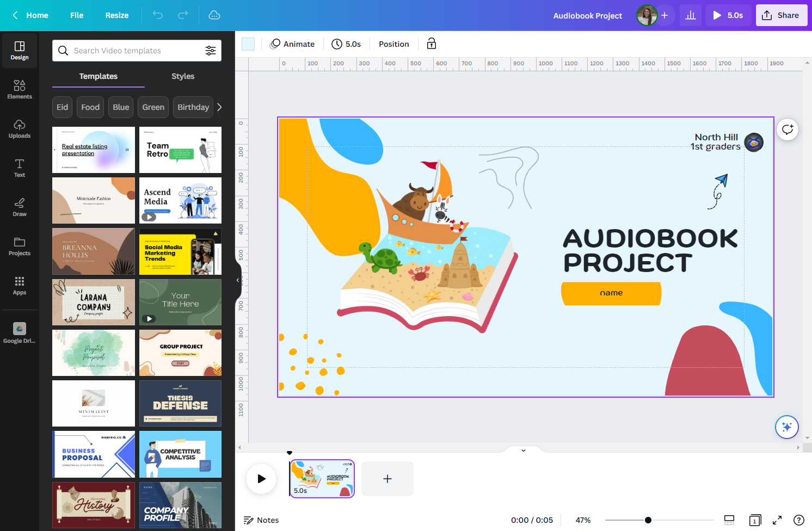Click the cloud save status icon
This screenshot has height=531, width=812.
click(x=214, y=15)
